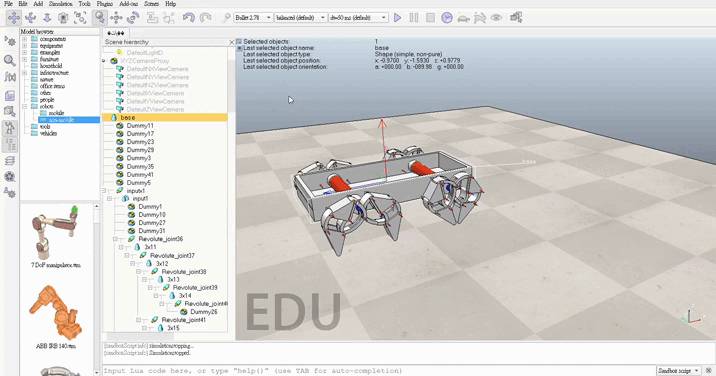This screenshot has height=376, width=716.
Task: Click the pause simulation button
Action: pyautogui.click(x=414, y=18)
